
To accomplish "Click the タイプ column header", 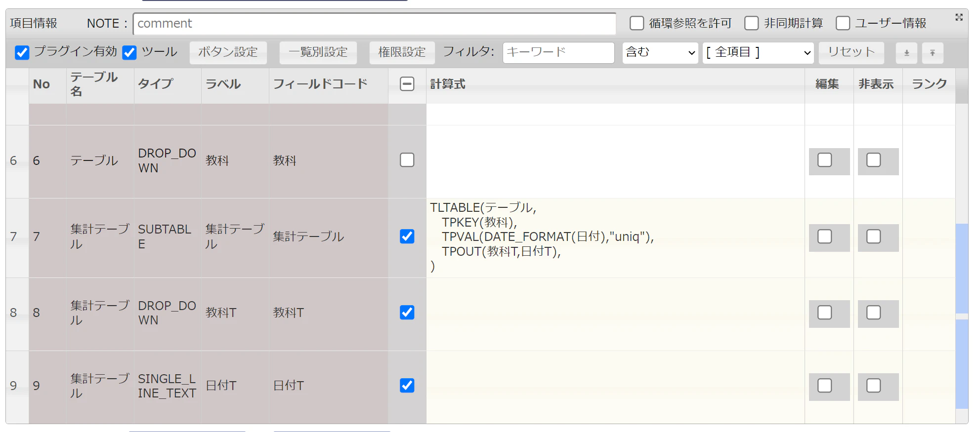I will coord(168,86).
